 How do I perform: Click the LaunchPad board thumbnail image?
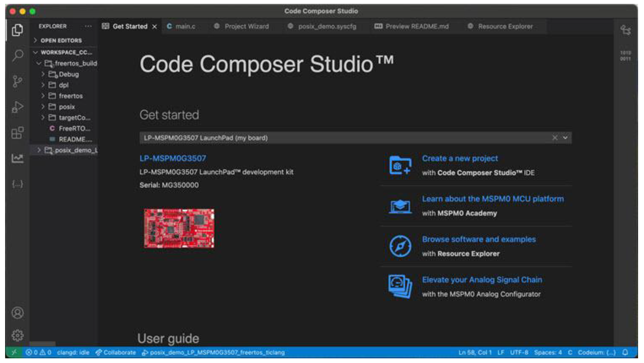click(x=179, y=228)
